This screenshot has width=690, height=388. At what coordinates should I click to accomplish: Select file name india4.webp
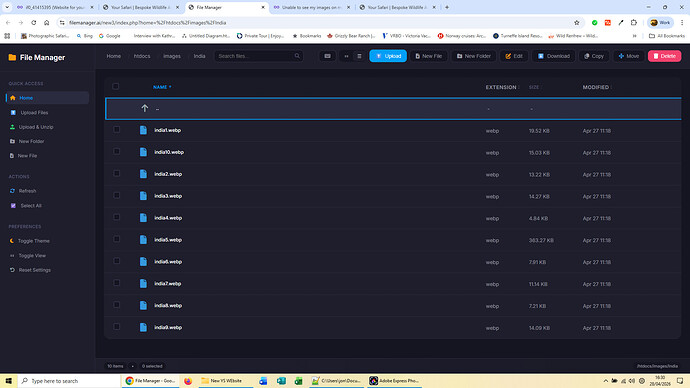tap(168, 218)
